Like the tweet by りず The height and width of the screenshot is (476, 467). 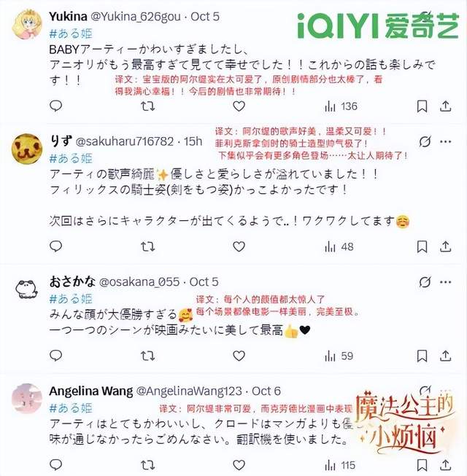click(239, 246)
